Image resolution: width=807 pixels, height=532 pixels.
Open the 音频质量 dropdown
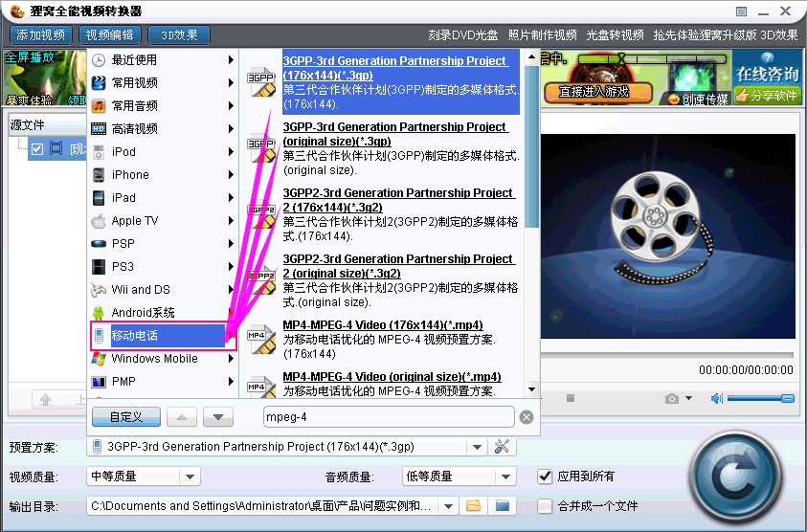(x=505, y=477)
